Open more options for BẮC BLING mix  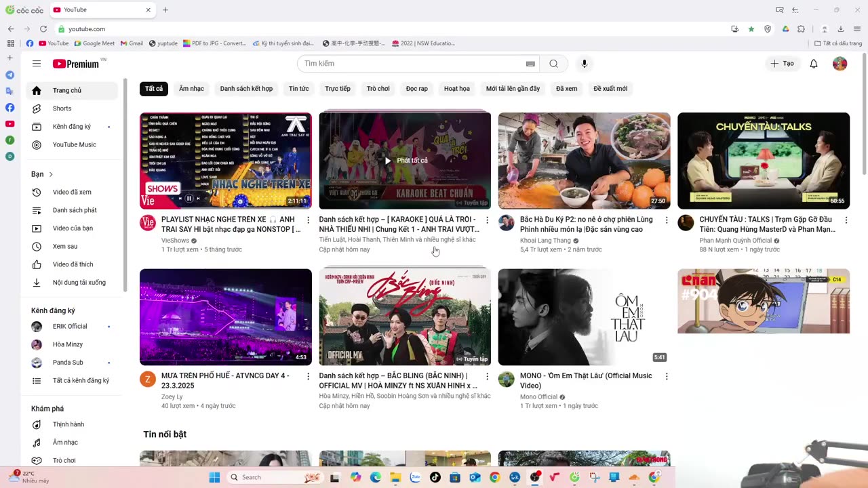click(x=487, y=376)
